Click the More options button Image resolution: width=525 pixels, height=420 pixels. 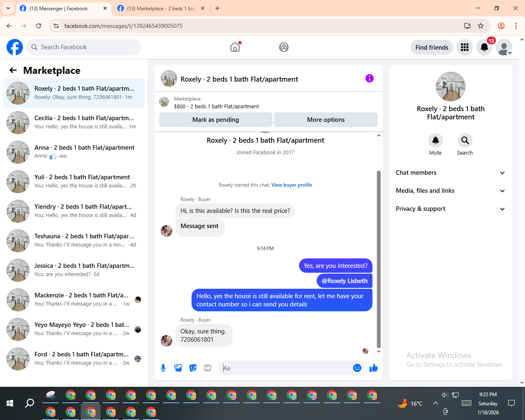[x=326, y=120]
